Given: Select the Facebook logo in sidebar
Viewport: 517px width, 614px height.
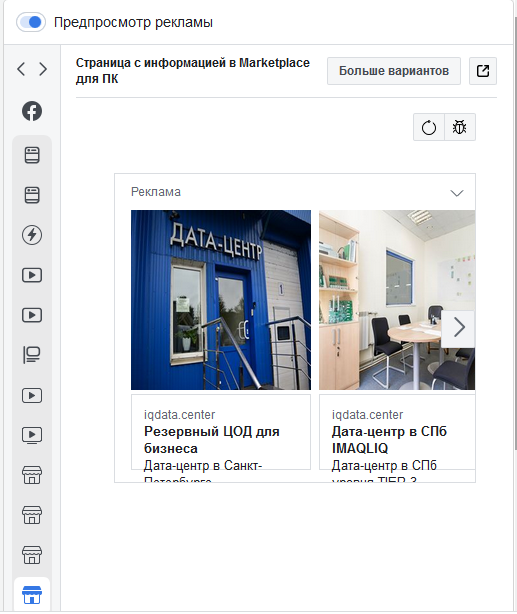Looking at the screenshot, I should pos(32,111).
